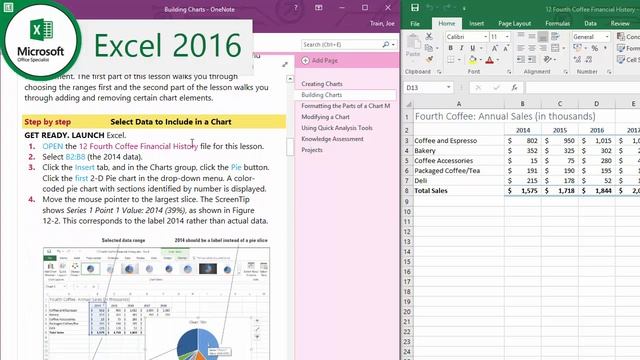Click the OneNote search magnifier icon
Viewport: 640px width, 360px height.
385,44
